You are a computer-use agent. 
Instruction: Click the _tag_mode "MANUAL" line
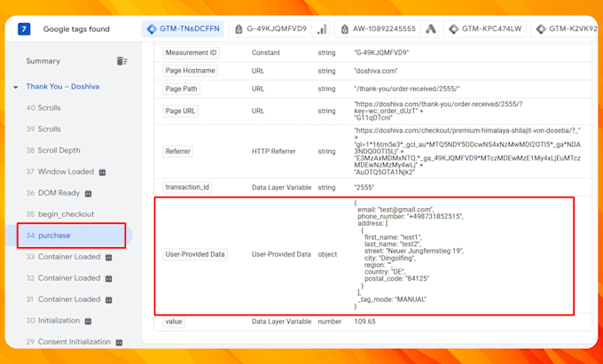392,299
